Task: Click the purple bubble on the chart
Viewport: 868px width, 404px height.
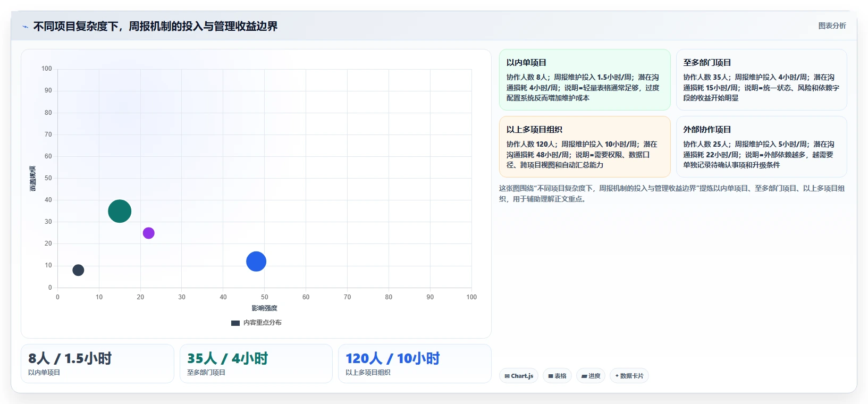Action: (149, 233)
